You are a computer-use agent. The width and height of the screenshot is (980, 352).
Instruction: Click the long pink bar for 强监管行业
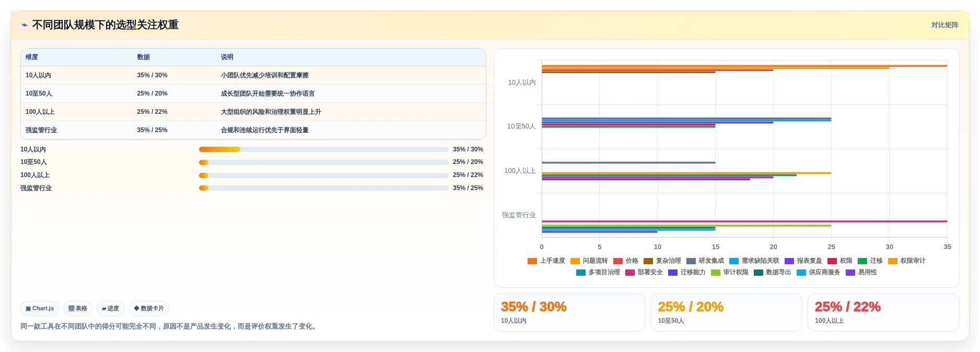[x=744, y=221]
